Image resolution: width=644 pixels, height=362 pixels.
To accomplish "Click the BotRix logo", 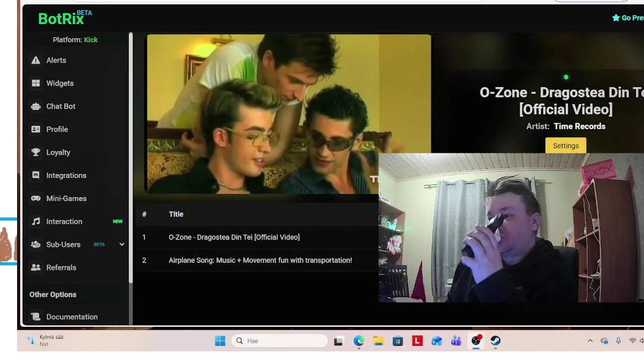I will (x=65, y=18).
